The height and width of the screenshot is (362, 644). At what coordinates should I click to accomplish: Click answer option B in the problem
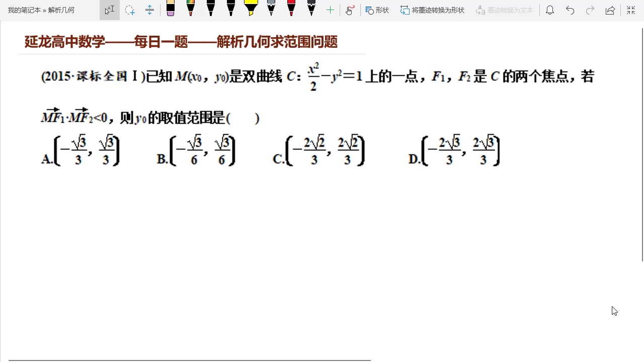[196, 151]
